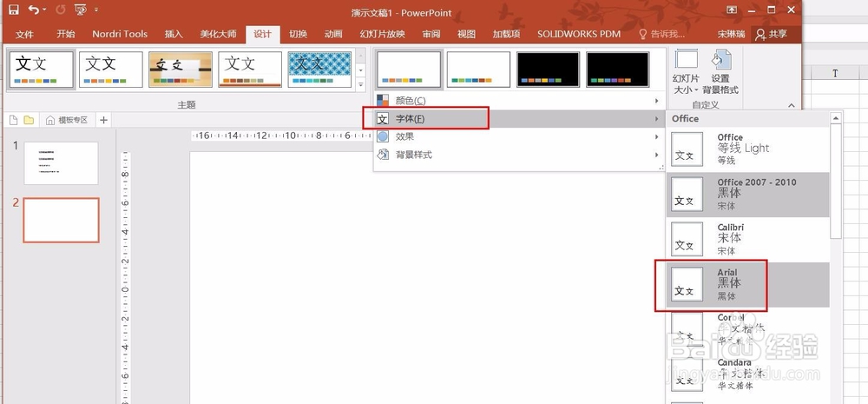Screen dimensions: 868x404
Task: Click the account name 宋琳瑞
Action: (731, 34)
